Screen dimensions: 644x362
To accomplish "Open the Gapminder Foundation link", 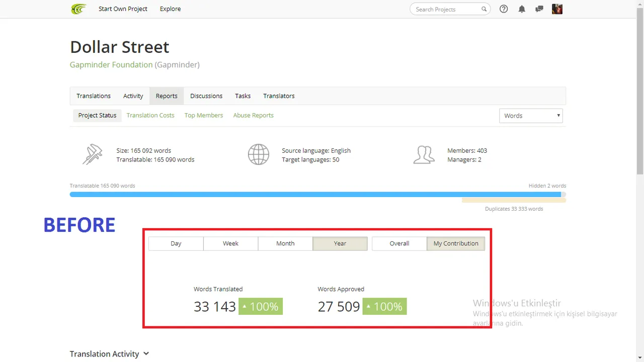I will 111,65.
